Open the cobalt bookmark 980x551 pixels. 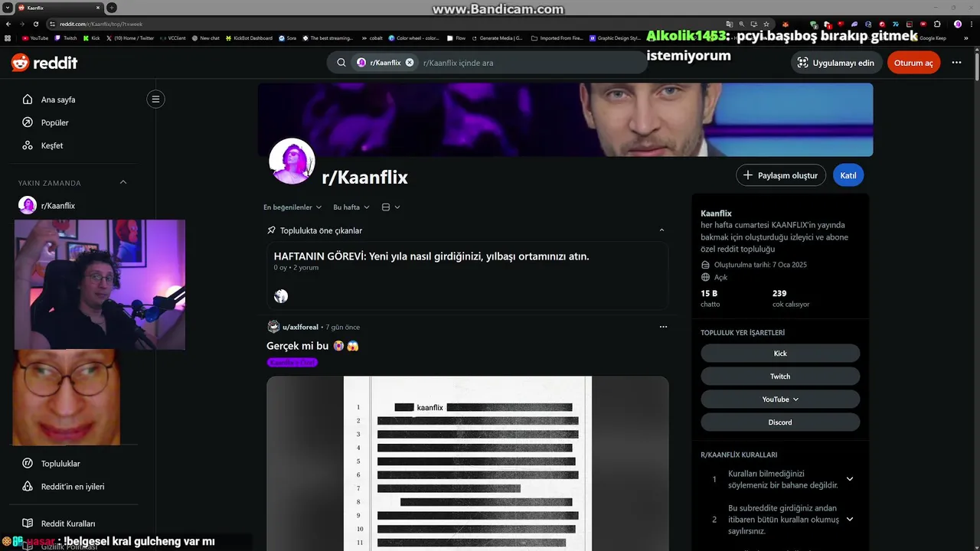pyautogui.click(x=371, y=37)
